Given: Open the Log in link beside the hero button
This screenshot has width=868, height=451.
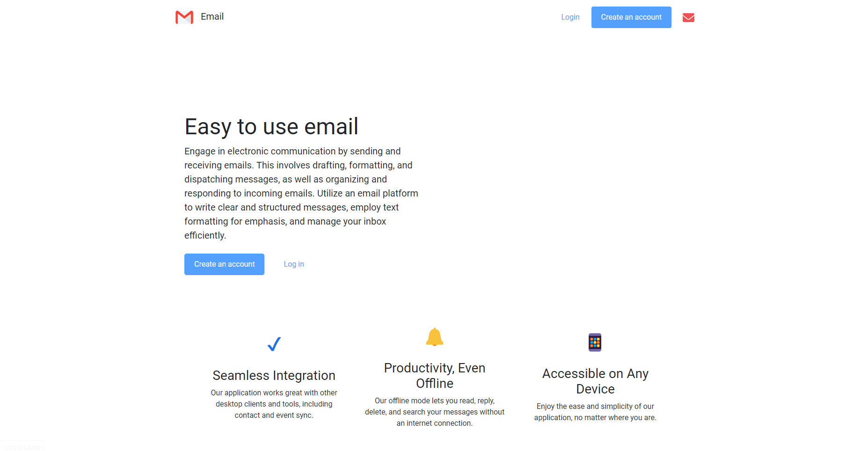Looking at the screenshot, I should 294,264.
